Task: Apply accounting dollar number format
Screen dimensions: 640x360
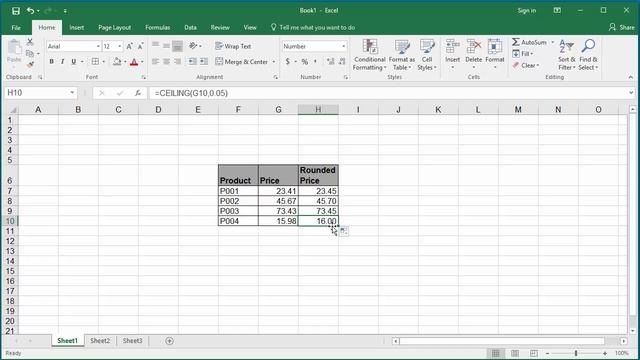Action: (288, 62)
